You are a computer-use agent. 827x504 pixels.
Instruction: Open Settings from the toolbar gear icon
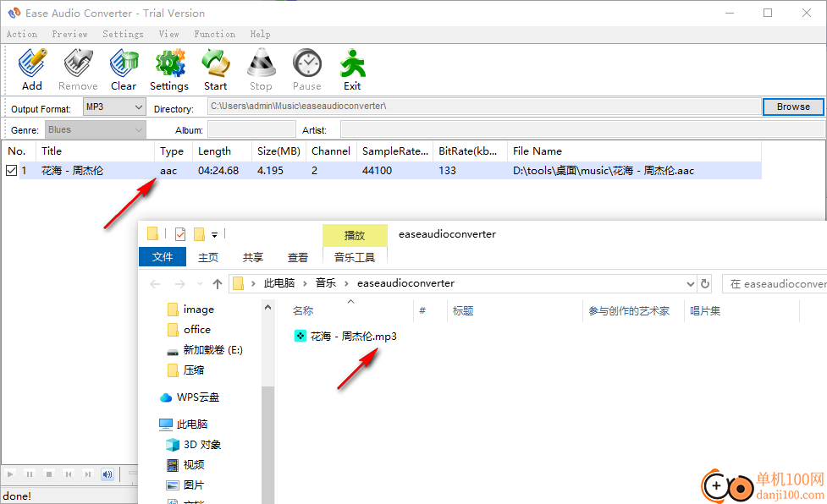coord(169,69)
